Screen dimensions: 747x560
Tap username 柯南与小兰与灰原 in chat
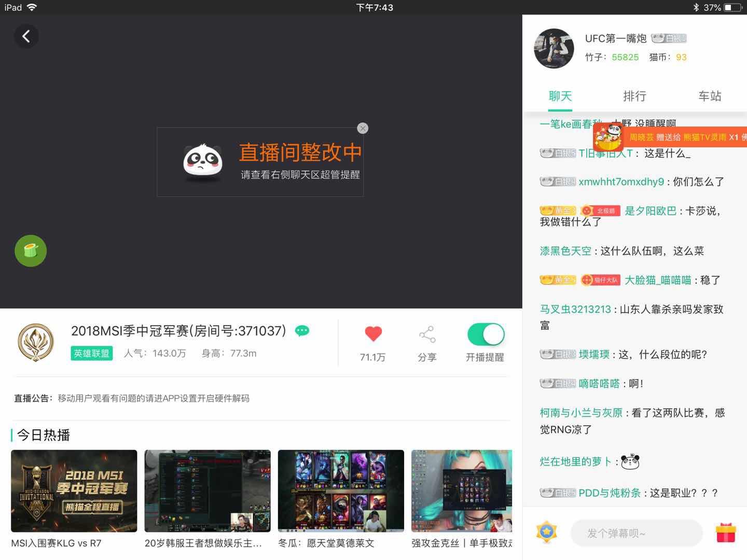point(581,413)
